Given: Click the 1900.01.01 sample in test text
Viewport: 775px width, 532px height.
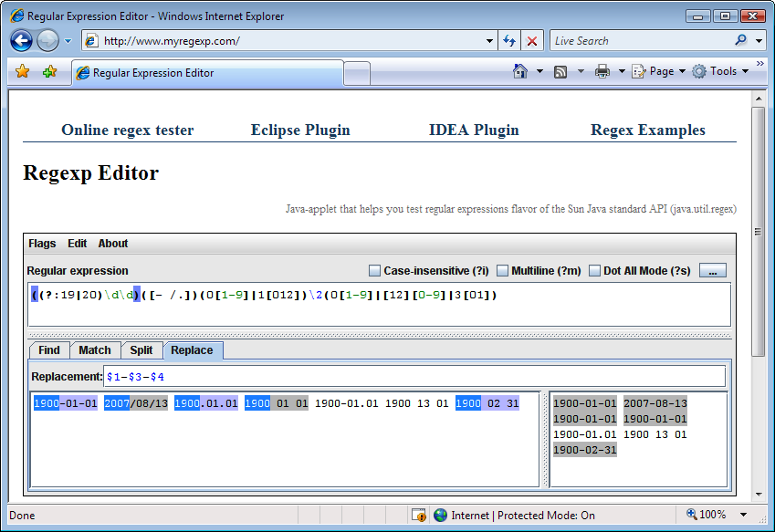Looking at the screenshot, I should 206,403.
